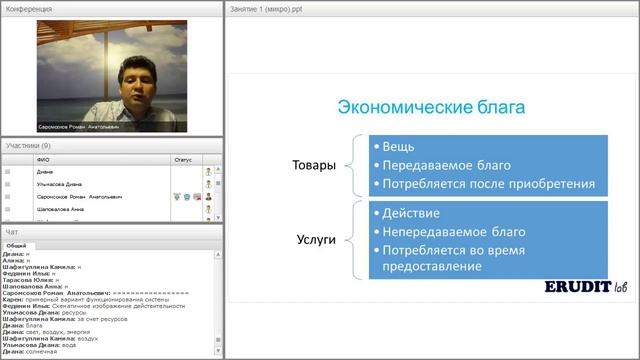Click the user icon in the Шаповалова Анна row
640x360 pixels.
[208, 209]
